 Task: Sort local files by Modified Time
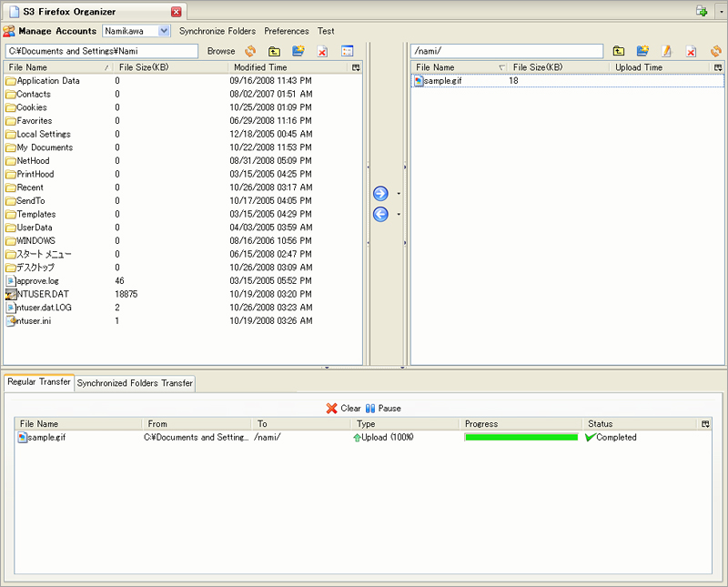(288, 67)
